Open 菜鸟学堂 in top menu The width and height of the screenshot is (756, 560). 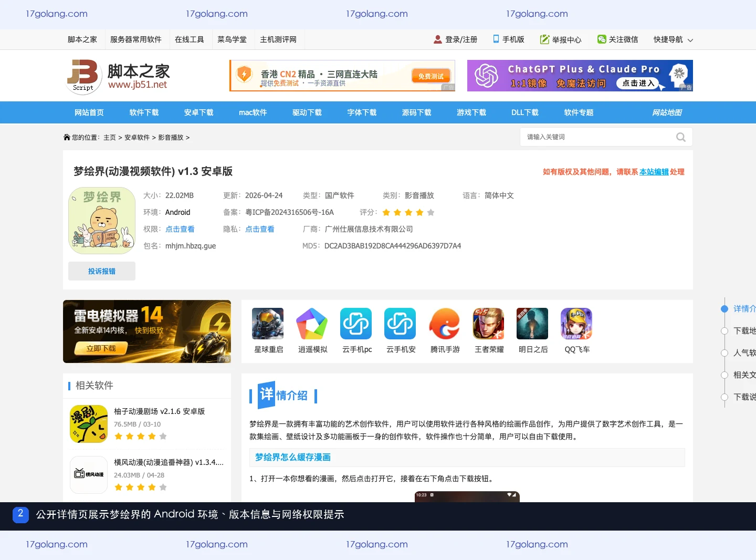pos(232,39)
